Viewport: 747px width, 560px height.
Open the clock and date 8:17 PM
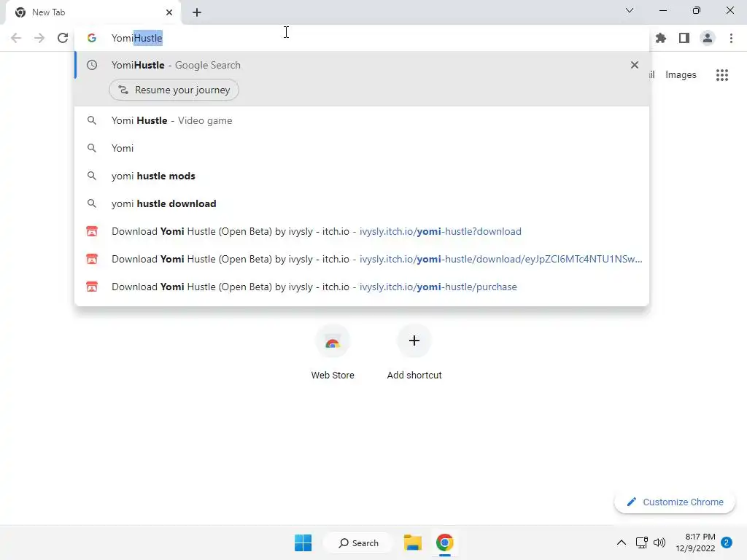695,542
